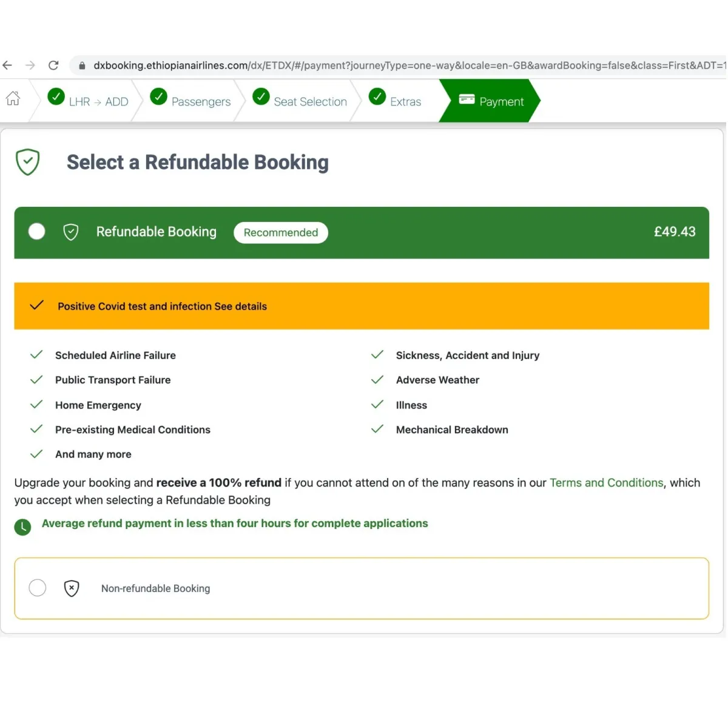Click the checkmark next to Home Emergency
Viewport: 728px width, 728px height.
pyautogui.click(x=36, y=404)
